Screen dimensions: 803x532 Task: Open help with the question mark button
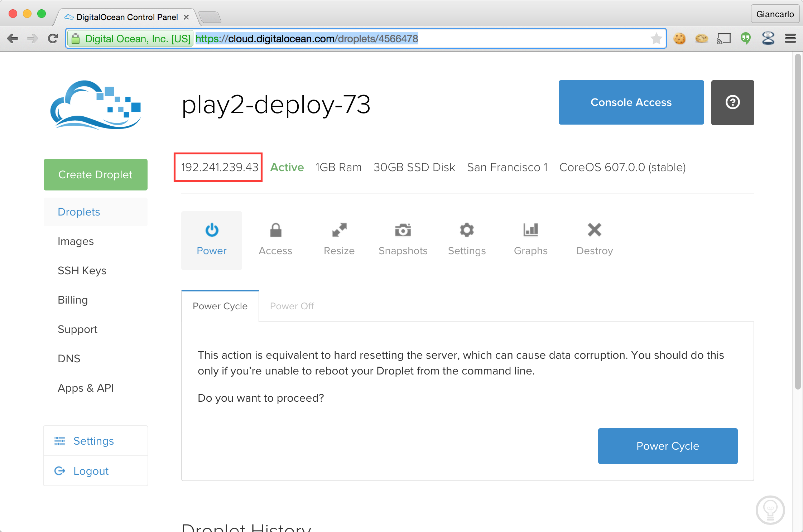[x=732, y=102]
